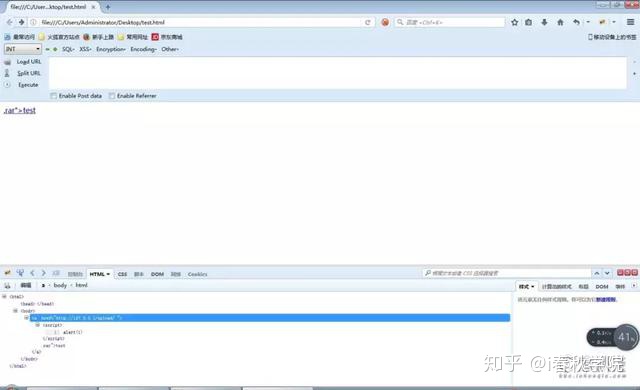Step back in Firebug panel history
This screenshot has width=640, height=390.
tap(32, 273)
